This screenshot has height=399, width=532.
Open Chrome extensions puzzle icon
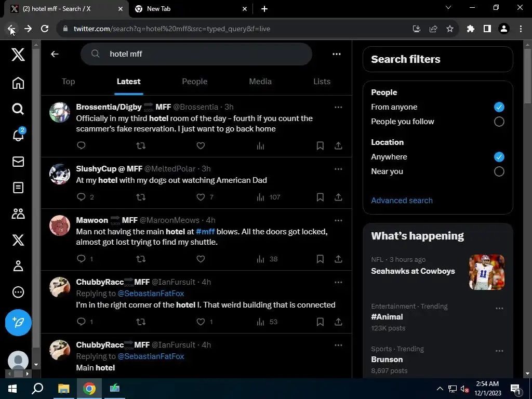coord(471,29)
